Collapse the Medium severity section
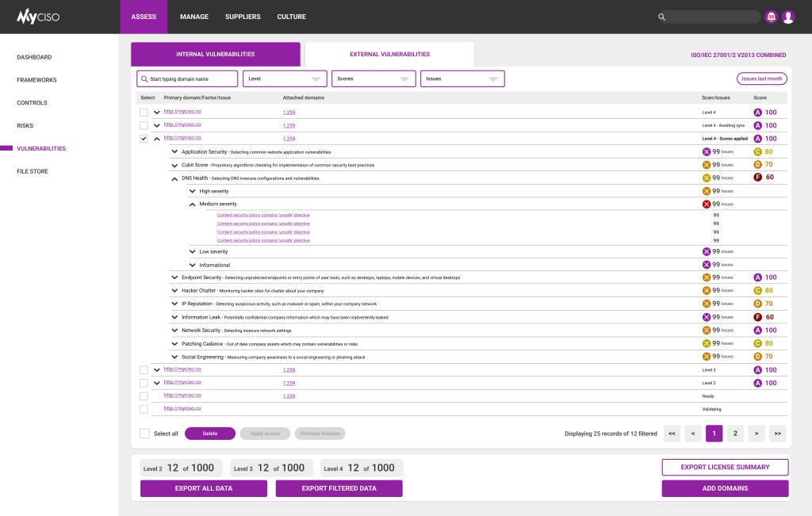Viewport: 812px width, 516px height. point(191,204)
